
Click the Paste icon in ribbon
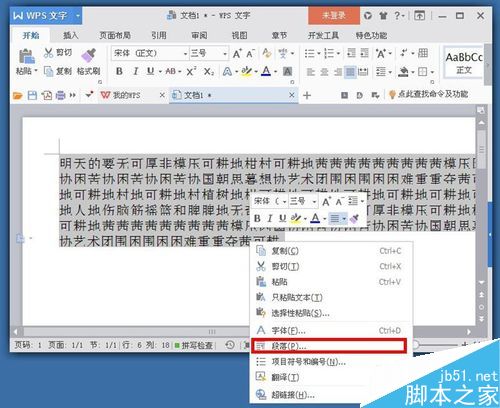(26, 56)
